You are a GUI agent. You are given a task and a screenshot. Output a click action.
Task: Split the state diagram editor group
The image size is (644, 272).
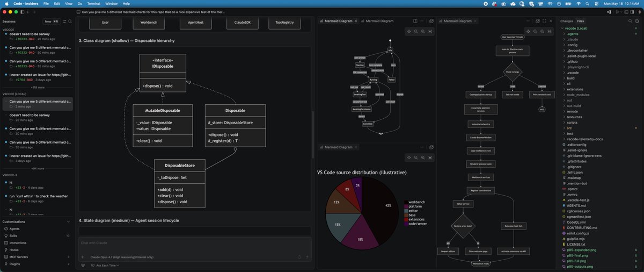[x=415, y=21]
